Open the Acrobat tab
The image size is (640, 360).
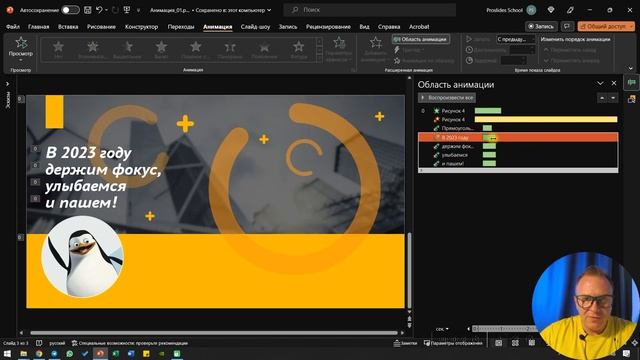coord(419,27)
